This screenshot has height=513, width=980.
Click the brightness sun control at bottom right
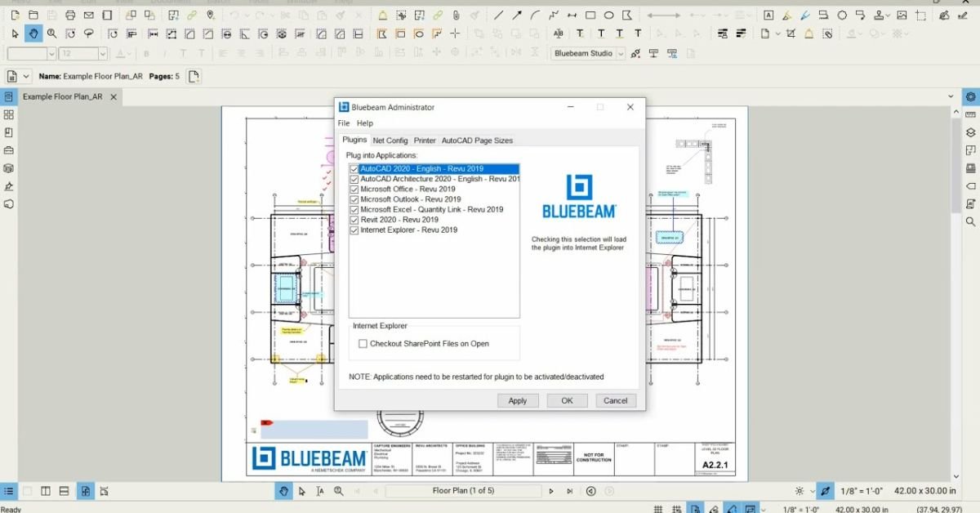[799, 491]
